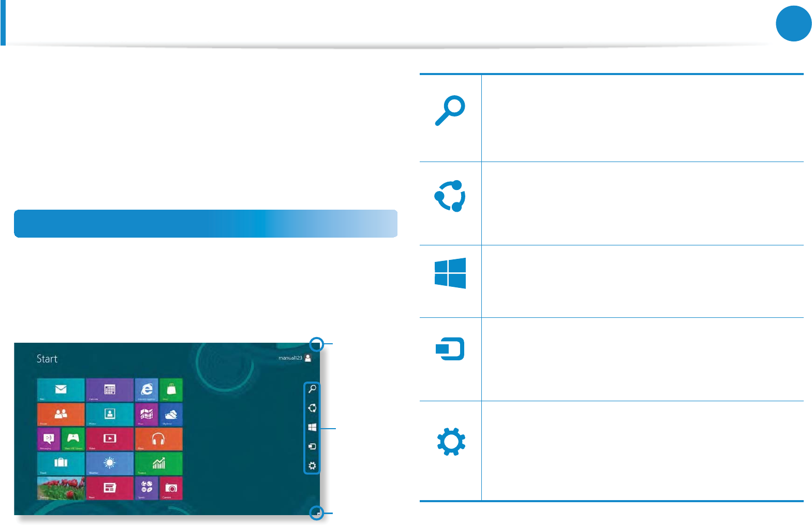The width and height of the screenshot is (812, 526).
Task: Open the Xbox LIVE Games tile
Action: click(x=73, y=439)
